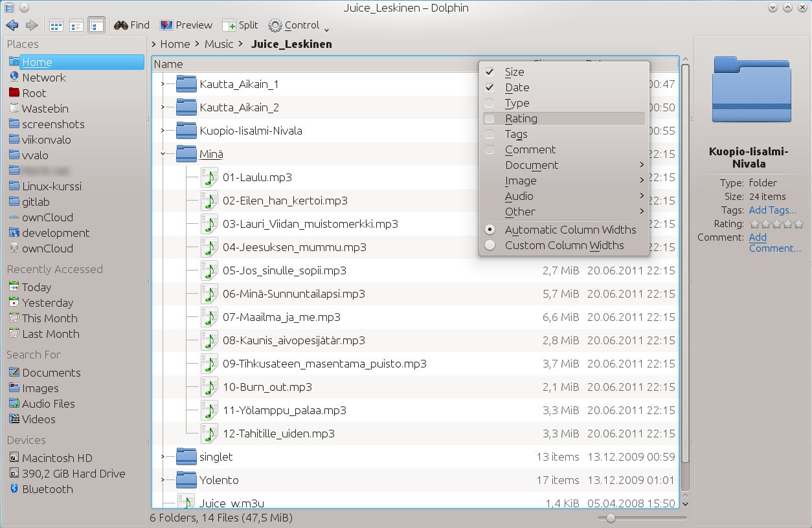Click the Add Comment... link
812x528 pixels.
click(x=774, y=243)
